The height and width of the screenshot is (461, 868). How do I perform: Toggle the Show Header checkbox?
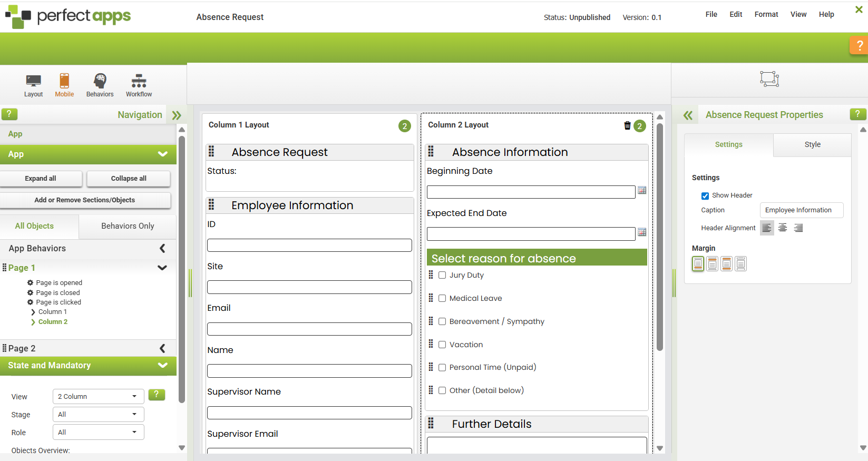pos(705,196)
